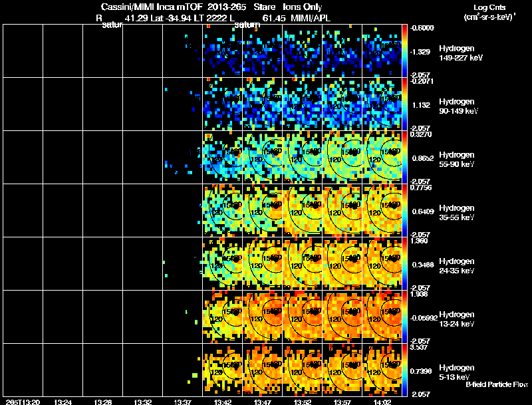Image resolution: width=532 pixels, height=405 pixels.
Task: Click the 13:52 time axis label
Action: tap(303, 402)
